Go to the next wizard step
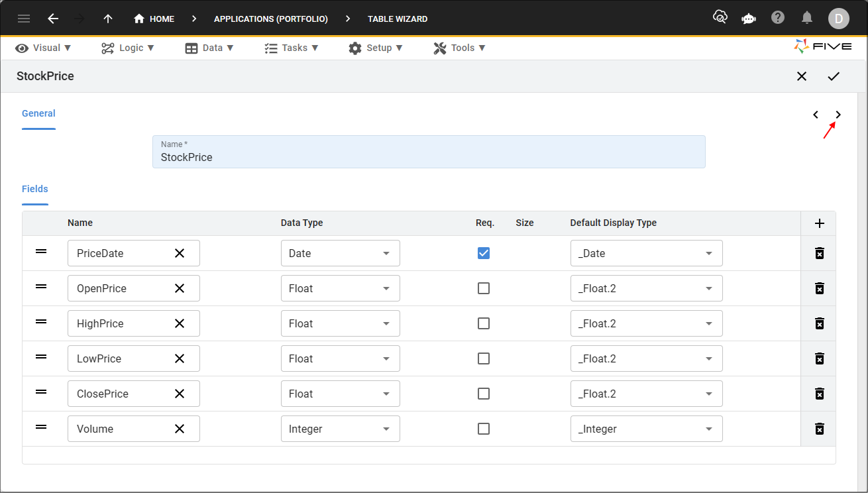The height and width of the screenshot is (493, 868). (x=838, y=115)
